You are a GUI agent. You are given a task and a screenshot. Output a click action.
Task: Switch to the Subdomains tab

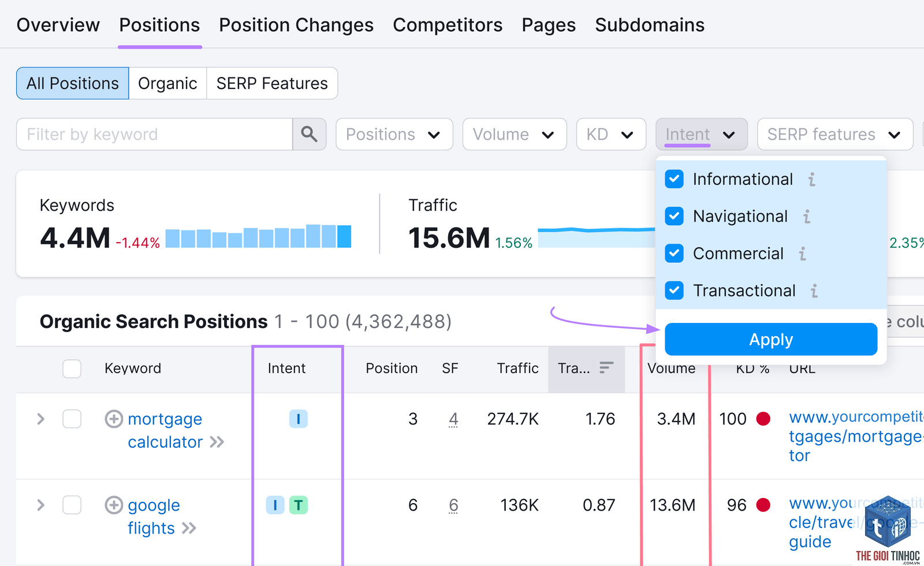[650, 25]
